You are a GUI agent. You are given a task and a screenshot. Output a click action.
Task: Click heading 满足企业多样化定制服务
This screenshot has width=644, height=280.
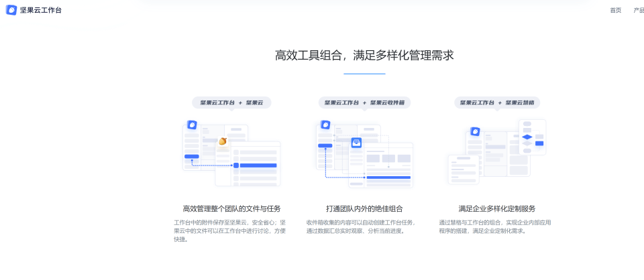(497, 208)
